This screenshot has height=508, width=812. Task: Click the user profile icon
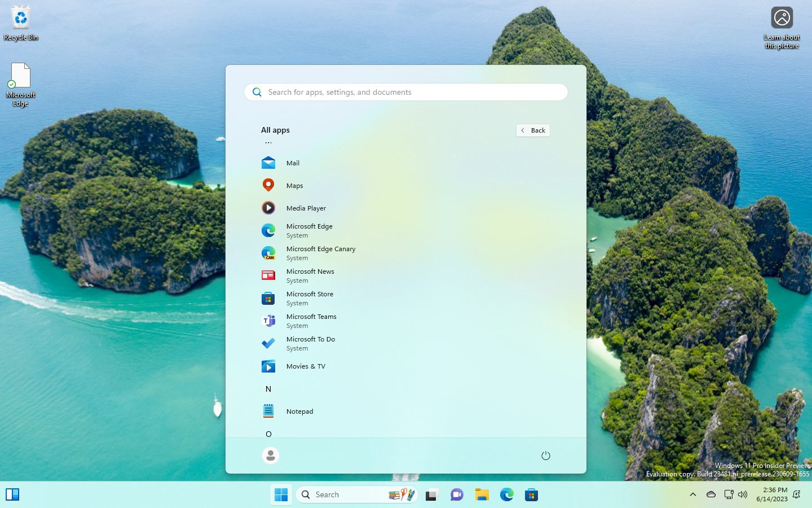(x=270, y=455)
